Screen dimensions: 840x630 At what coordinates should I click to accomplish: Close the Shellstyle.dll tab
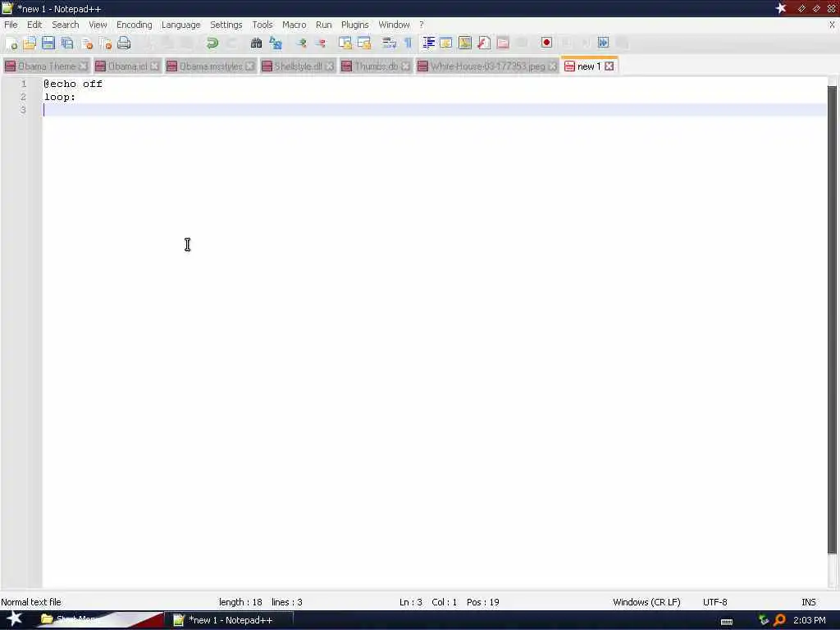(330, 66)
